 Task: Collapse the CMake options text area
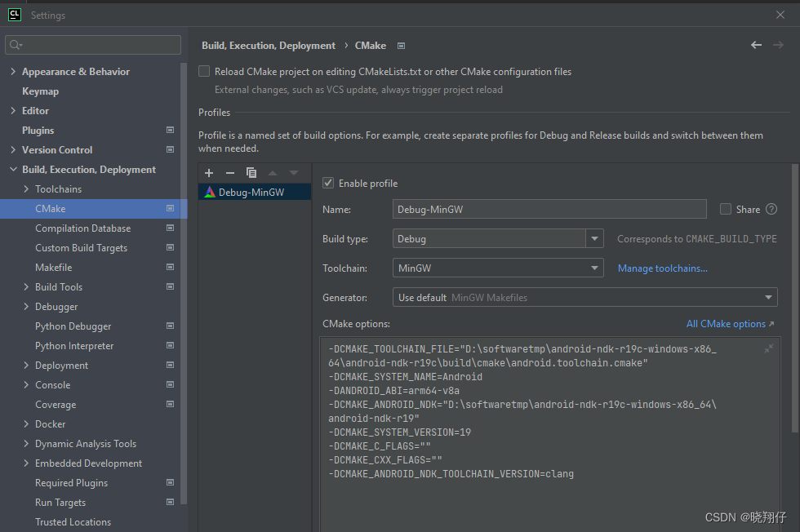point(769,348)
